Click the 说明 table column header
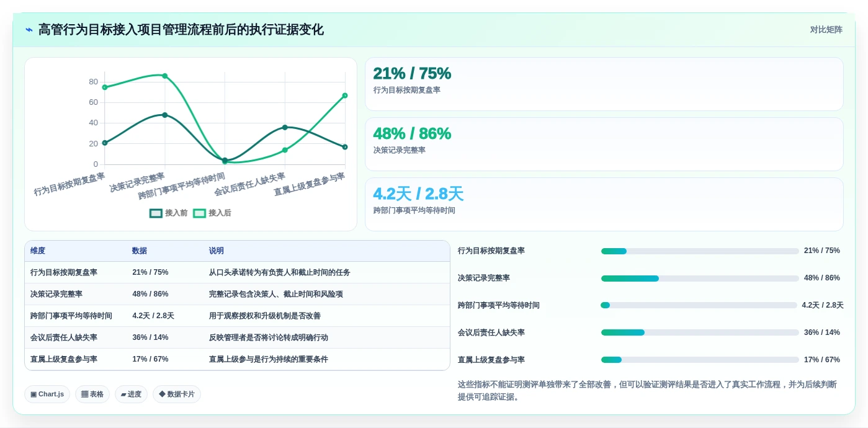868x428 pixels. [217, 251]
